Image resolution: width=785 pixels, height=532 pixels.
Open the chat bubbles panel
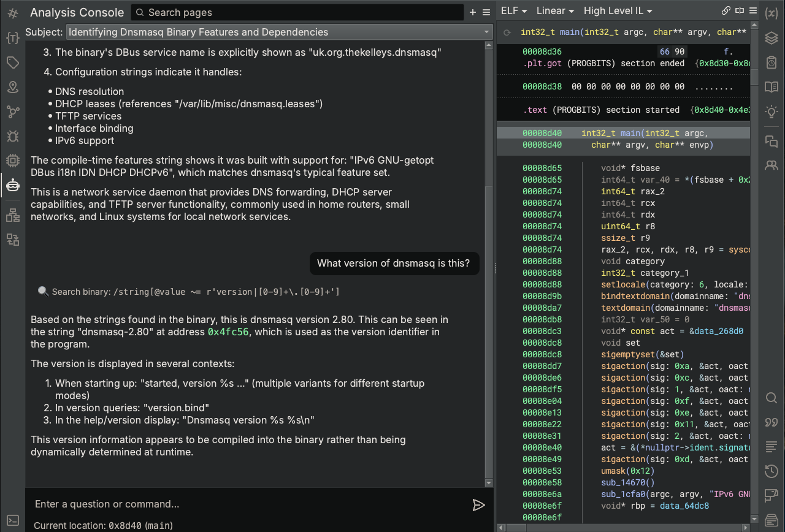772,142
